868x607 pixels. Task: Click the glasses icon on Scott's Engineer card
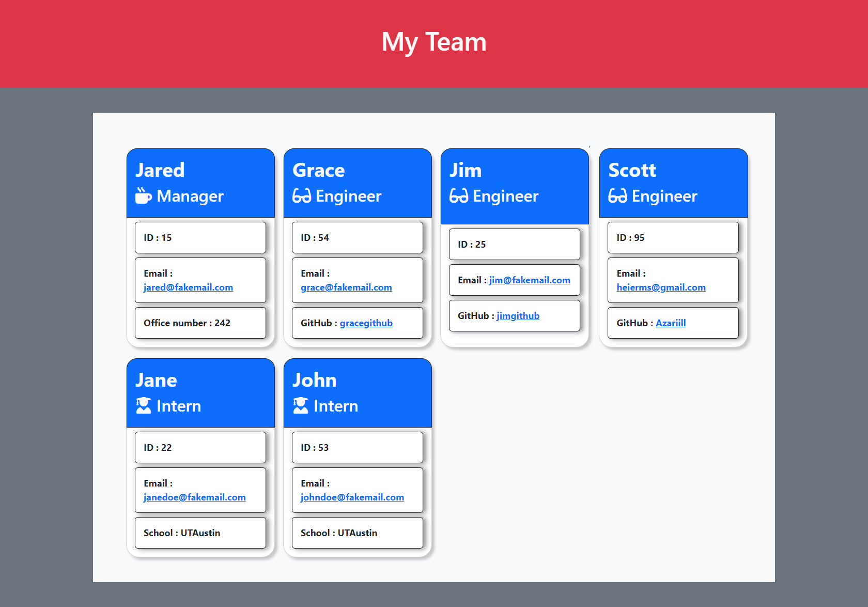(618, 196)
